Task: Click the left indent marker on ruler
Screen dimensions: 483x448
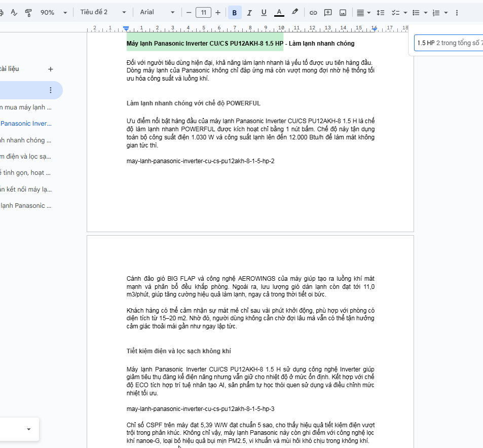Action: coord(126,29)
